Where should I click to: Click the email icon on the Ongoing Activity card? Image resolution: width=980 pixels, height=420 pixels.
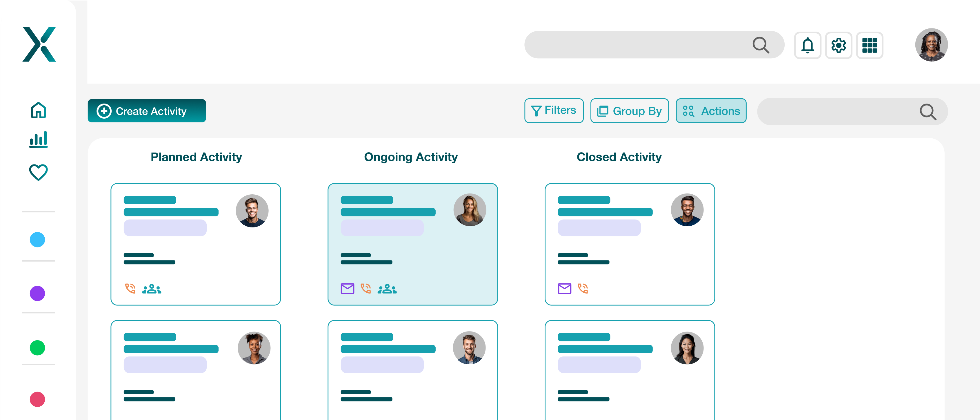pos(347,288)
